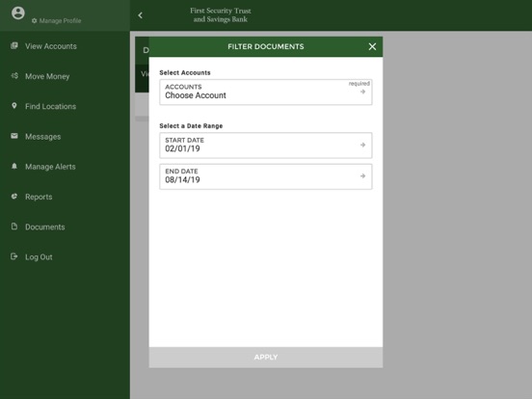
Task: Click the user profile avatar icon
Action: tap(18, 13)
